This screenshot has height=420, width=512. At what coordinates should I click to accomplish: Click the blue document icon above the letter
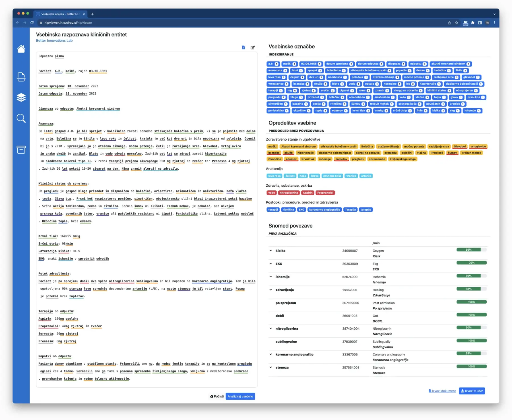click(x=243, y=47)
